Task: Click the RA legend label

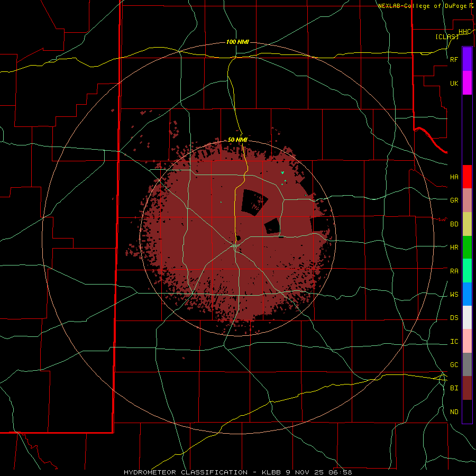Action: [x=454, y=271]
